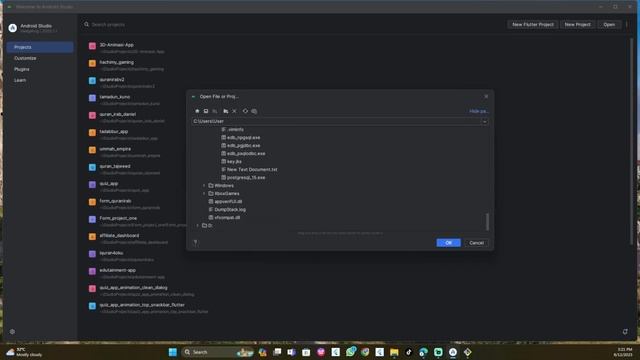Viewport: 640px width, 360px height.
Task: Open the path history dropdown arrow
Action: click(484, 121)
